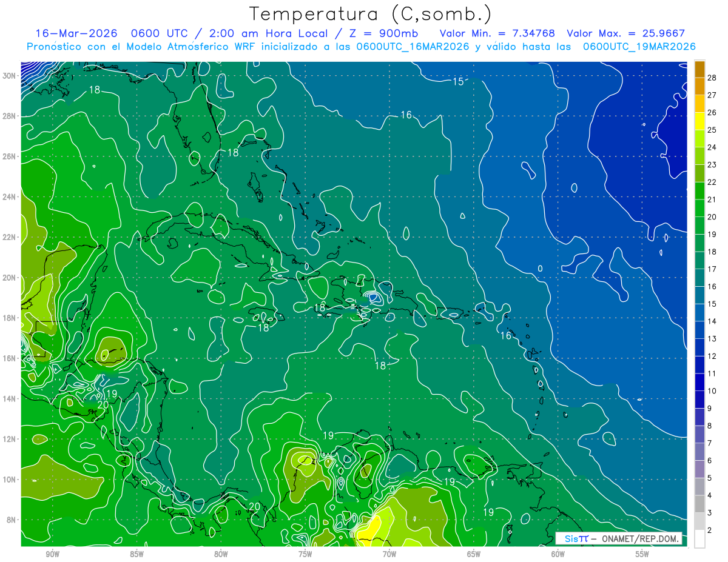Select the '16N' latitude axis label
728x562 pixels.
[x=9, y=358]
